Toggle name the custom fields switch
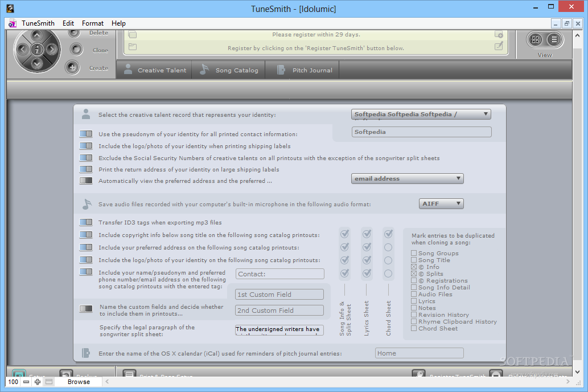The height and width of the screenshot is (392, 588). [86, 309]
